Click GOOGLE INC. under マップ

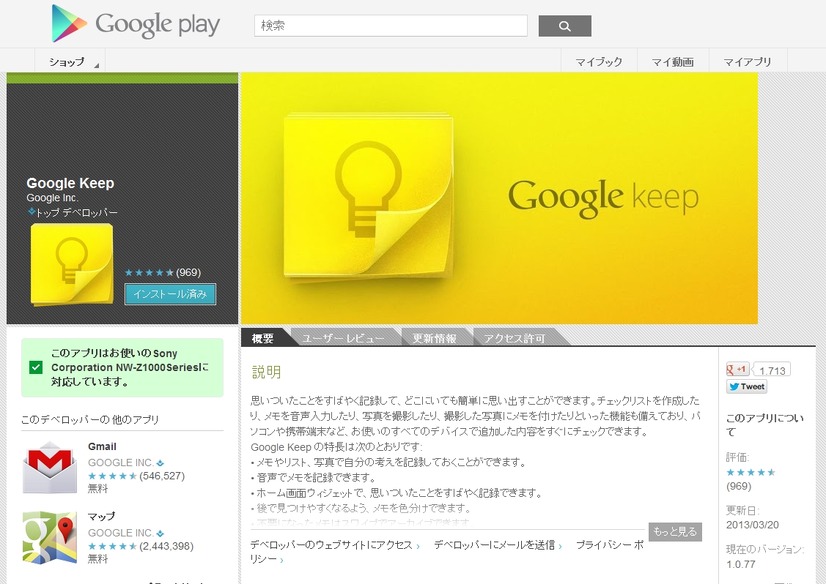pos(121,533)
